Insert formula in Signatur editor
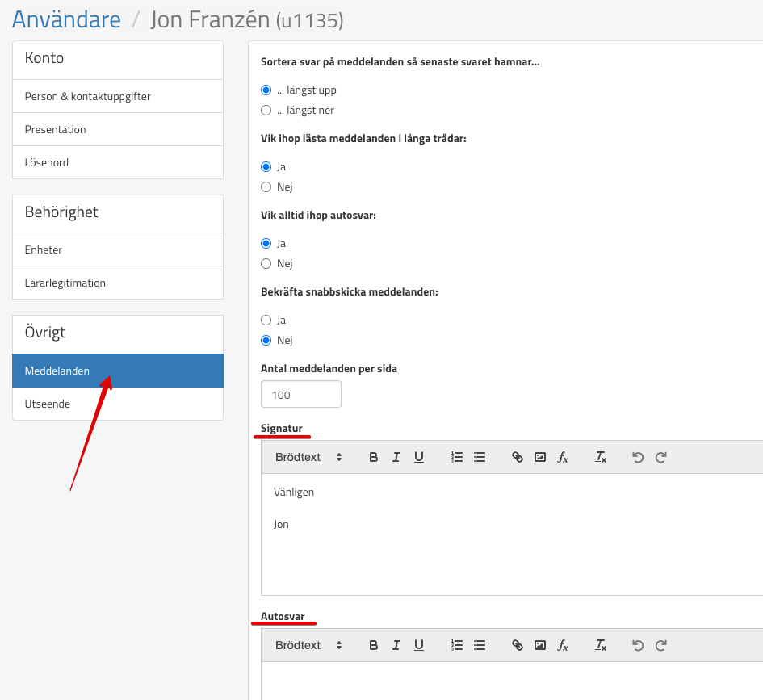 (563, 457)
